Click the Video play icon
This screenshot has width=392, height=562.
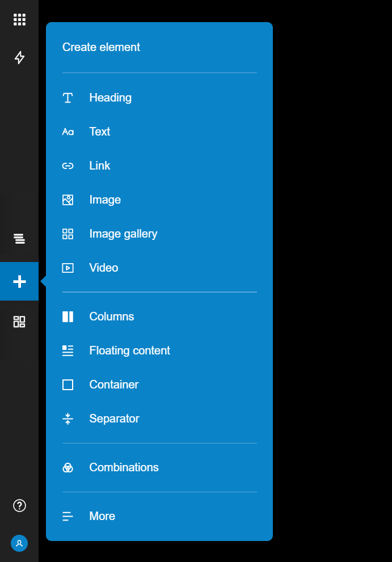(68, 268)
